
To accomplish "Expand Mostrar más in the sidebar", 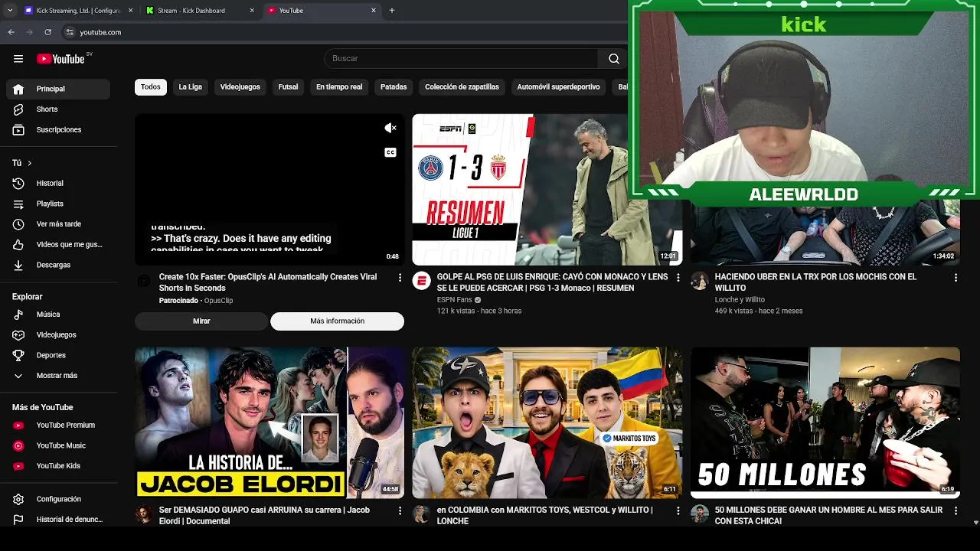I will pyautogui.click(x=58, y=376).
